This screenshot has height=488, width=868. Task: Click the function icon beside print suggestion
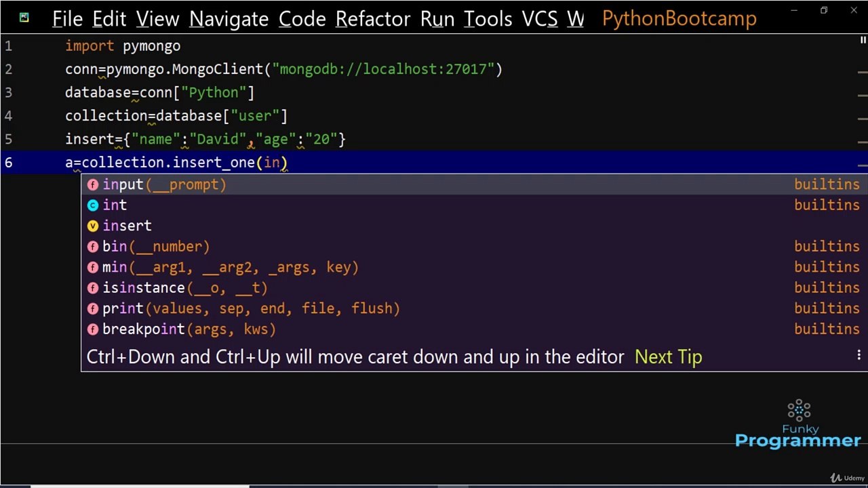[93, 308]
